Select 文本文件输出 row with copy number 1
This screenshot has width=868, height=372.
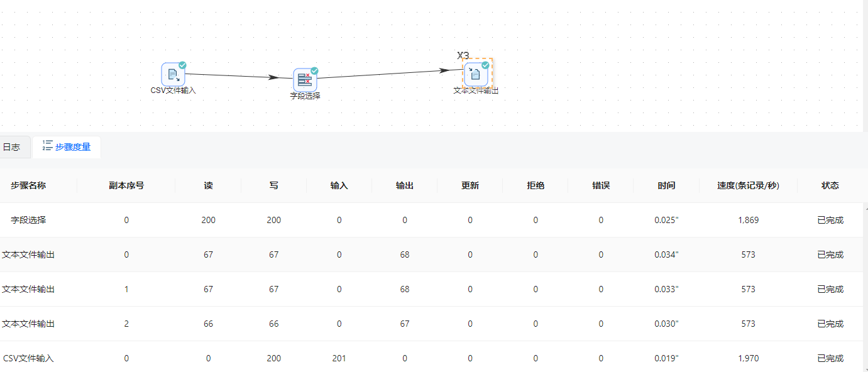(x=28, y=289)
